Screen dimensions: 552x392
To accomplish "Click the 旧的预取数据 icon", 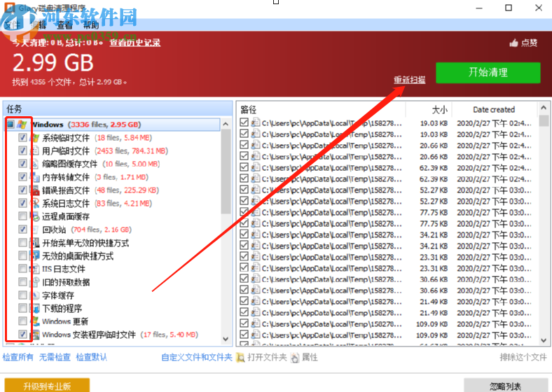I will (34, 282).
